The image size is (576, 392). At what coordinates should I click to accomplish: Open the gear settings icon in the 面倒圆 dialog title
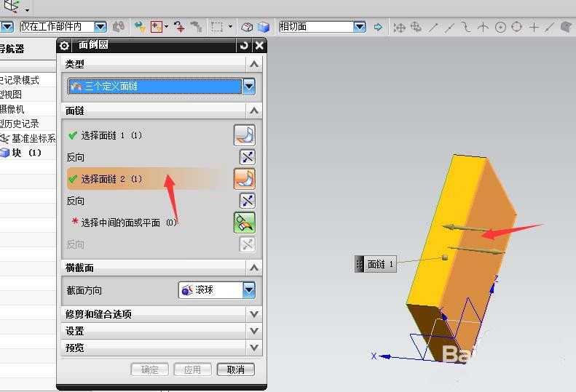pyautogui.click(x=64, y=46)
